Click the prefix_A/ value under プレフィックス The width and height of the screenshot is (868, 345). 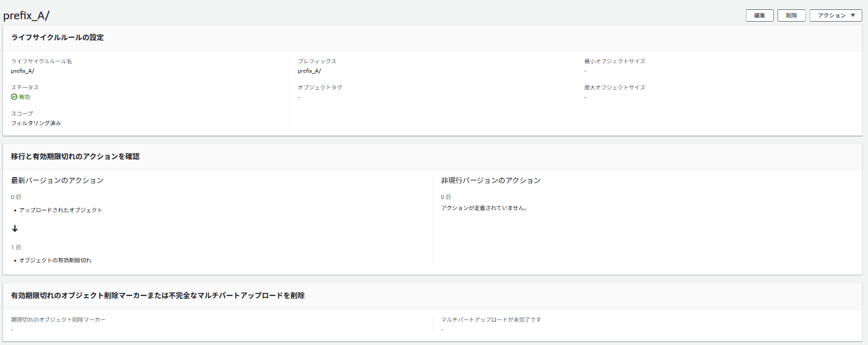[x=309, y=71]
